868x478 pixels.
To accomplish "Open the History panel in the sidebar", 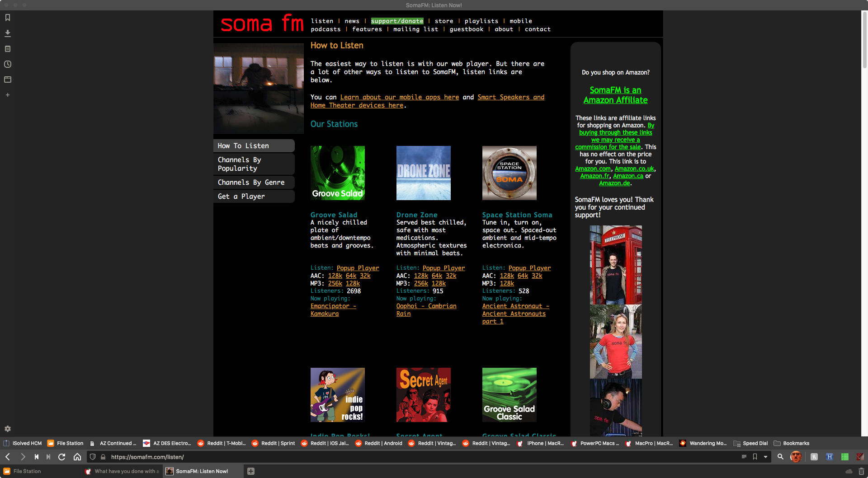I will click(8, 64).
